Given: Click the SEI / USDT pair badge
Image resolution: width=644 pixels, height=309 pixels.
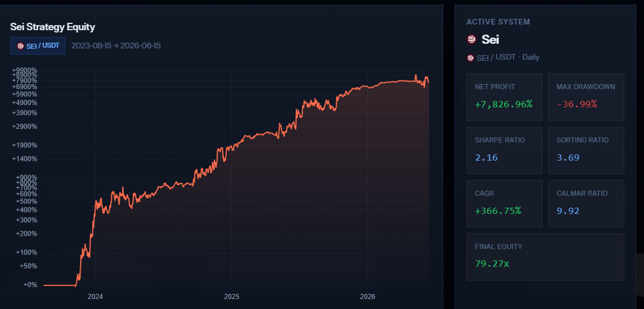Looking at the screenshot, I should [38, 46].
